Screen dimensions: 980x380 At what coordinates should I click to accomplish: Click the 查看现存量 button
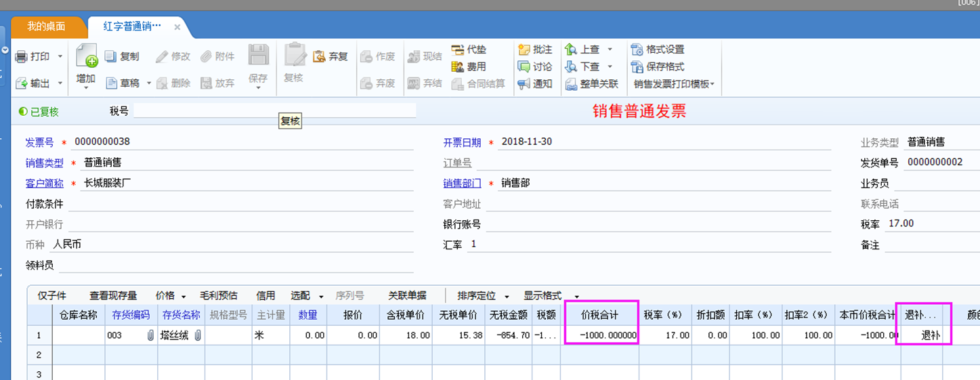pos(113,295)
